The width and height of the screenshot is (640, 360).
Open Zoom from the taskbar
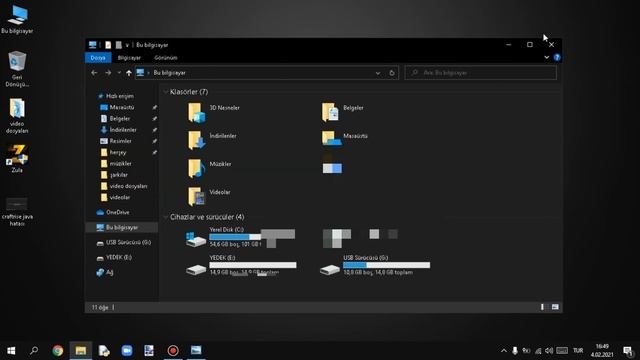tap(127, 351)
